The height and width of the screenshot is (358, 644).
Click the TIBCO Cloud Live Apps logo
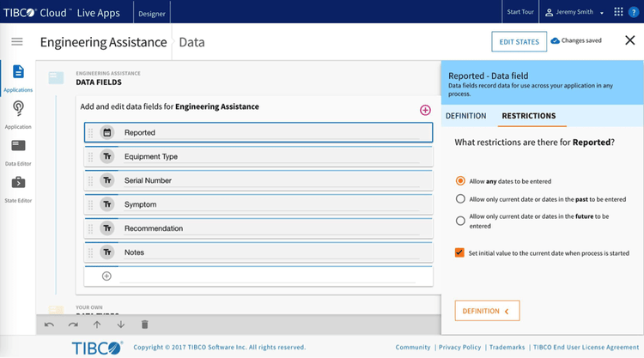point(62,13)
